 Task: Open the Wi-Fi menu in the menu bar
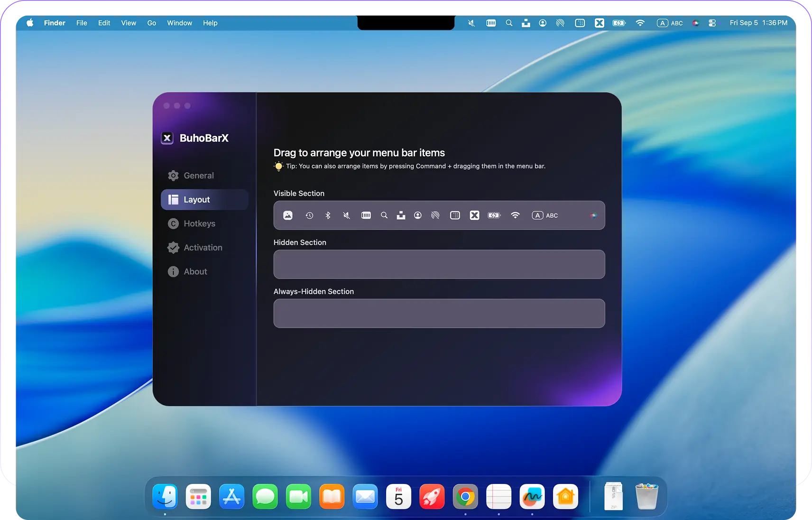pyautogui.click(x=640, y=23)
